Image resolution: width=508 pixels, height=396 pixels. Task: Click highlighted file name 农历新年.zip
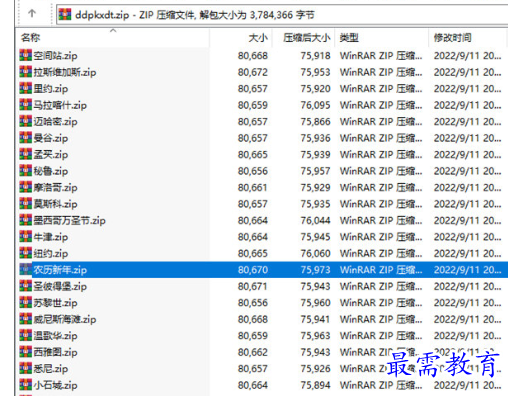[x=60, y=270]
